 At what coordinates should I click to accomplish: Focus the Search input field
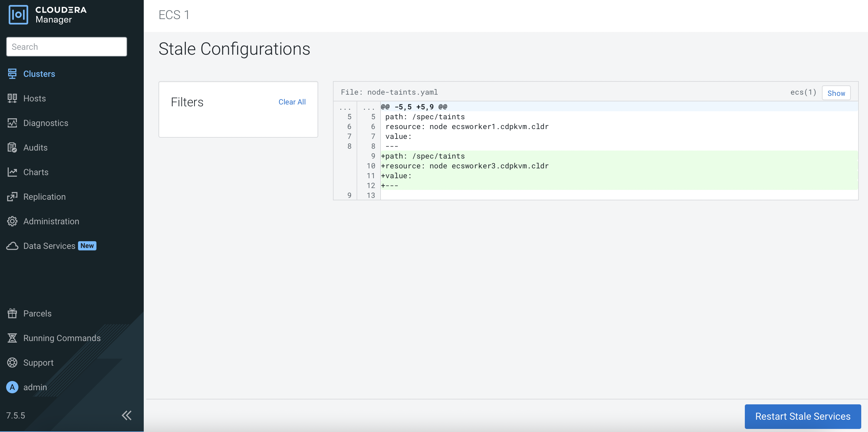[x=66, y=47]
